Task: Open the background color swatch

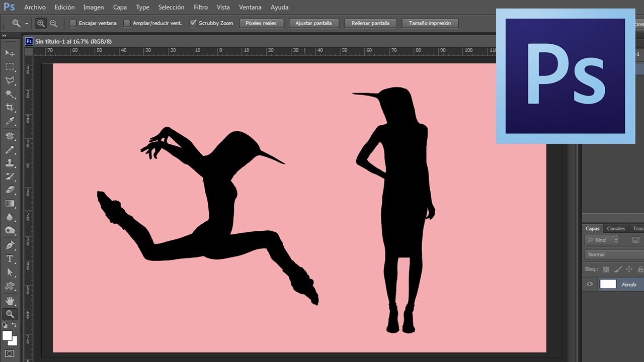Action: click(x=14, y=342)
